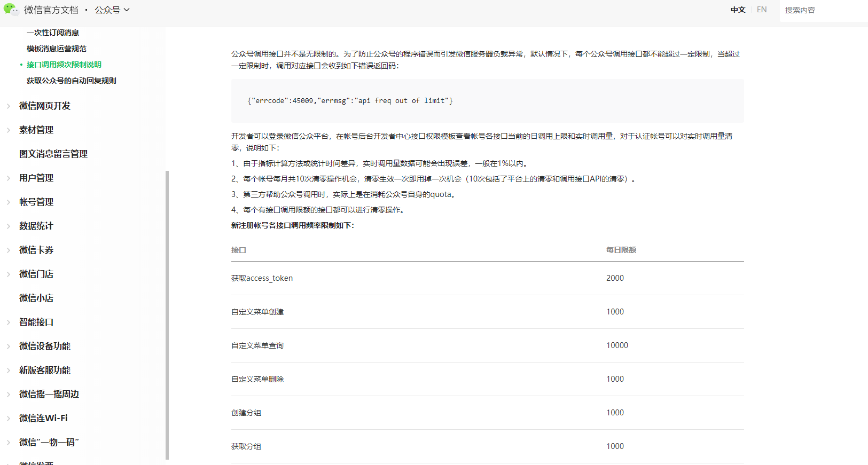Open 模板消息运营规范 in sidebar
Screen dimensions: 868x465
57,49
